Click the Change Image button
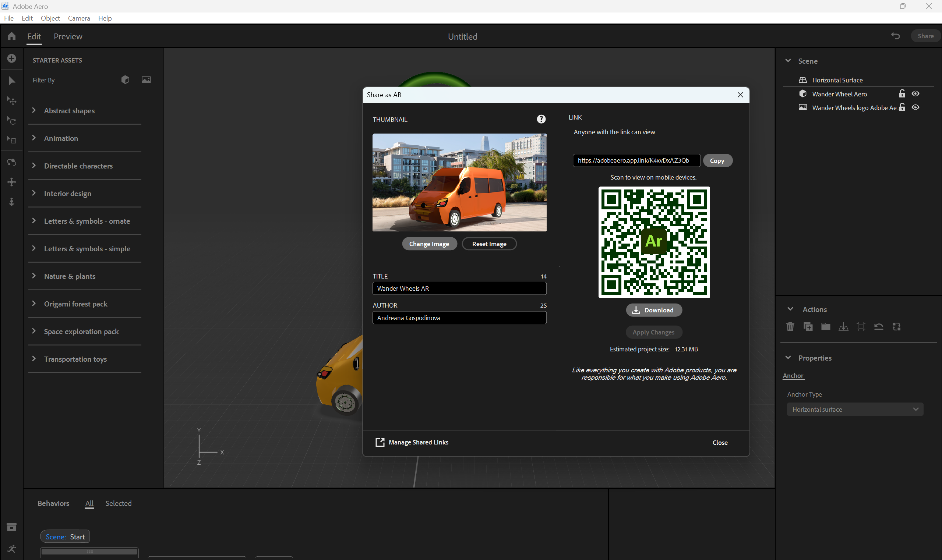The width and height of the screenshot is (942, 560). tap(429, 244)
